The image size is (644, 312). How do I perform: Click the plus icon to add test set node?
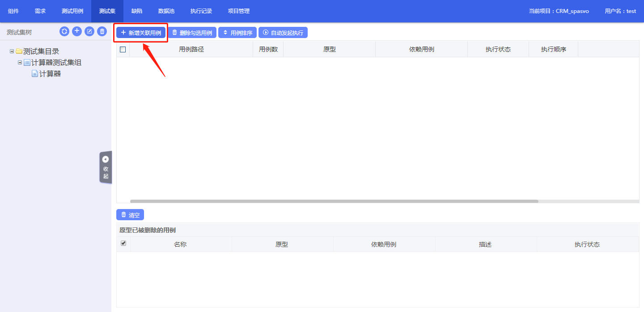(76, 31)
